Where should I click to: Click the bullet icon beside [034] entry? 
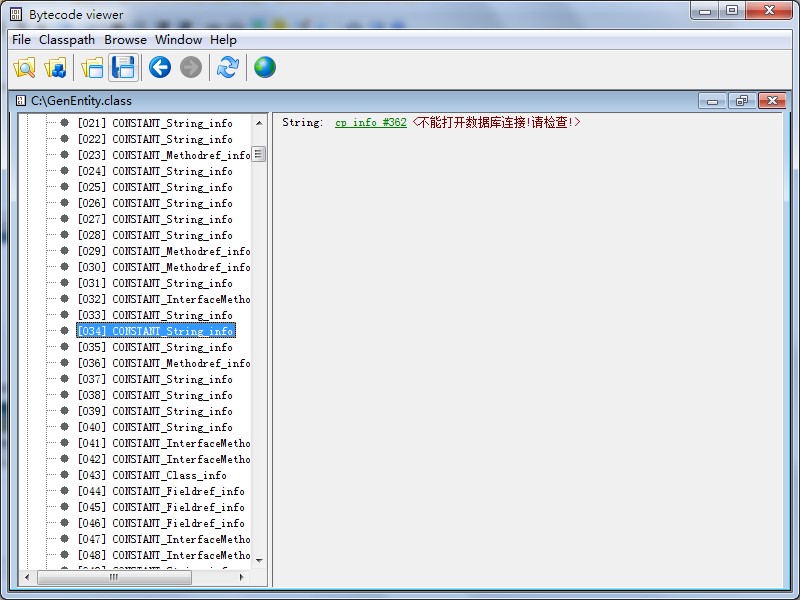(64, 331)
